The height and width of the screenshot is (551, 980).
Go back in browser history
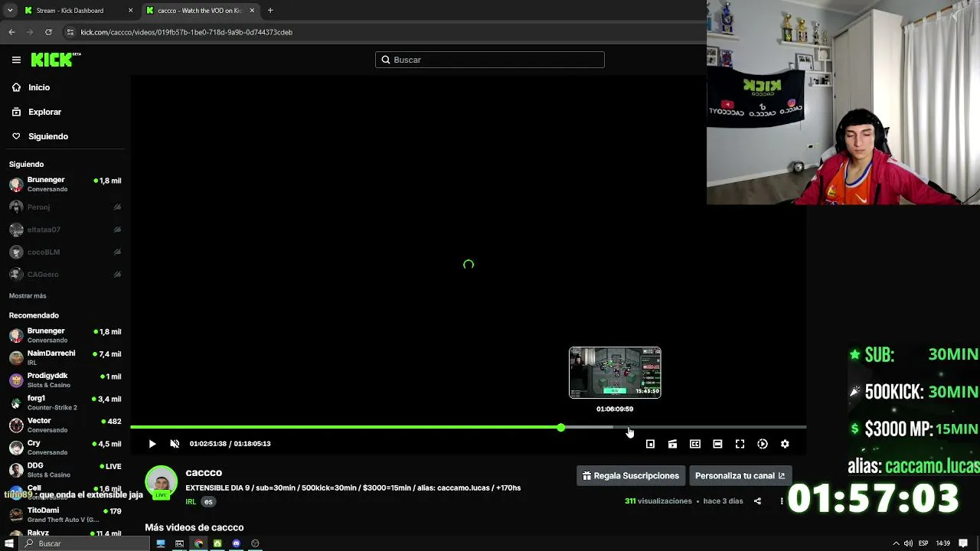(11, 32)
